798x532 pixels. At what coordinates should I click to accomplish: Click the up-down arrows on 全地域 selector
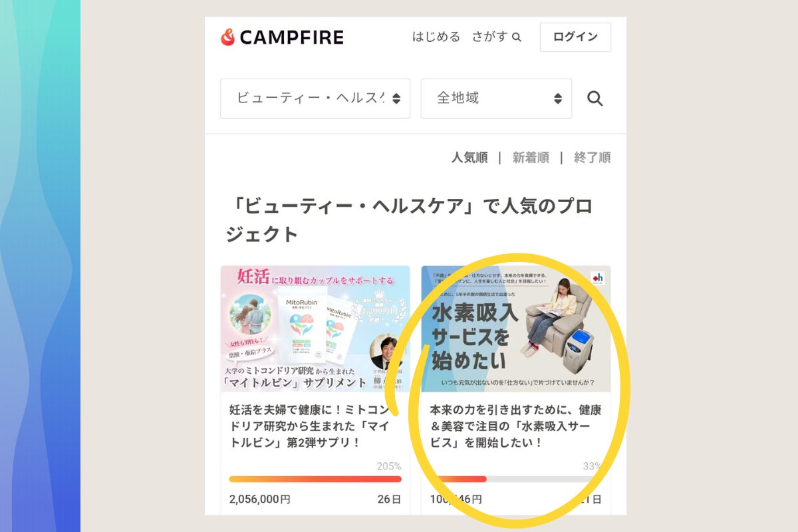(x=558, y=99)
